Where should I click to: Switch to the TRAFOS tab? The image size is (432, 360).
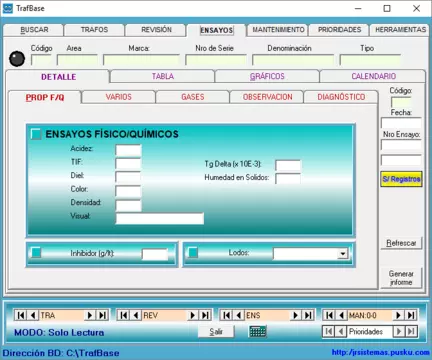click(x=94, y=30)
